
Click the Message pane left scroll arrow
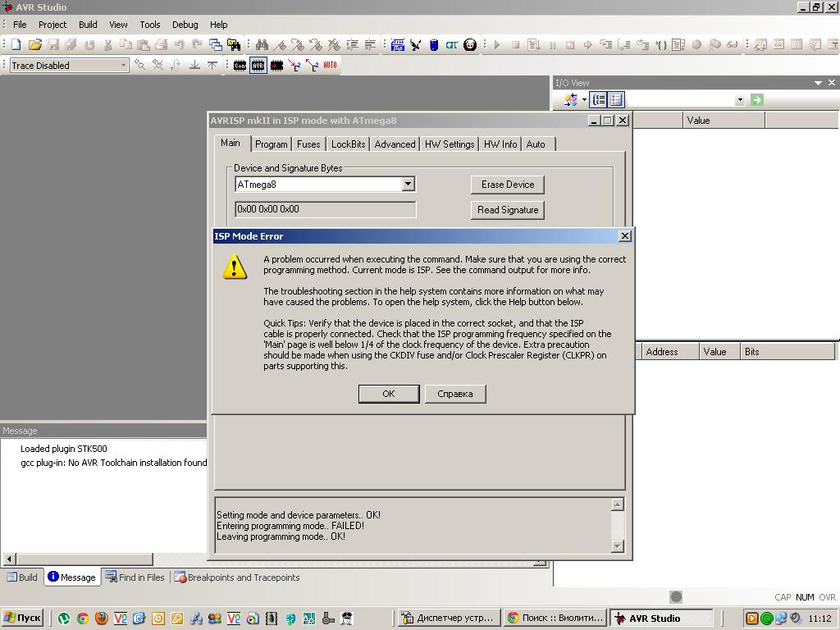point(9,559)
